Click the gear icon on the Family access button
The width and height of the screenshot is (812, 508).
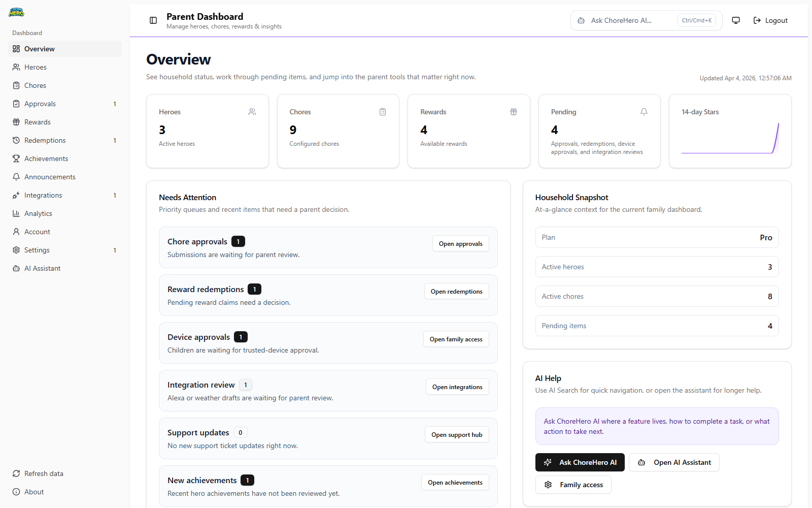click(x=548, y=485)
